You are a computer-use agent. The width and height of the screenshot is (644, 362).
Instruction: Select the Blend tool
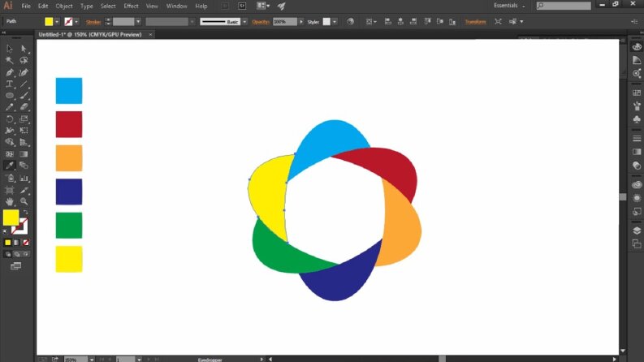pyautogui.click(x=24, y=166)
